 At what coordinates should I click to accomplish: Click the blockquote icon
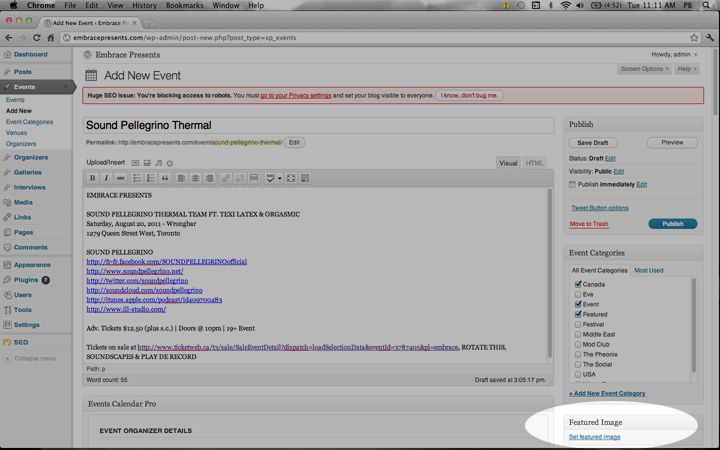pos(165,178)
